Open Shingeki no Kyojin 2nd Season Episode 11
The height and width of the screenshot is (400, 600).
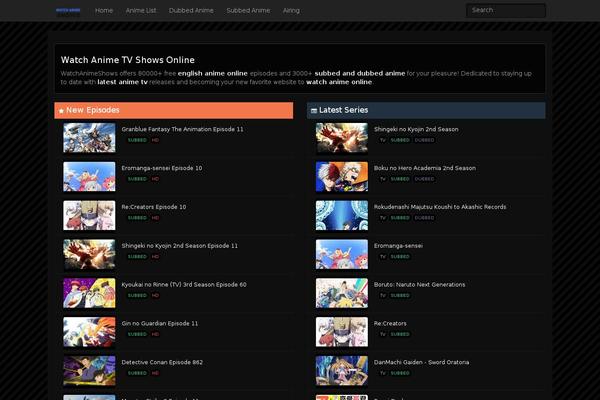tap(179, 246)
